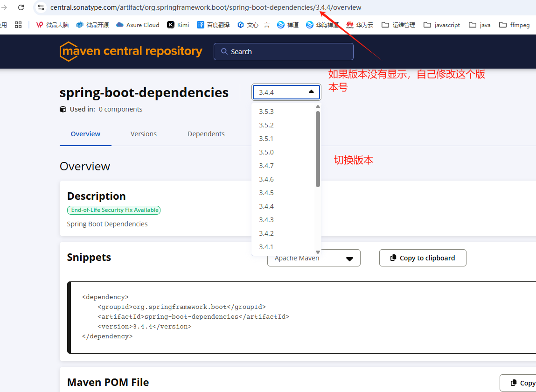This screenshot has height=392, width=536.
Task: Click the spring-boot-dependencies page title
Action: point(144,92)
